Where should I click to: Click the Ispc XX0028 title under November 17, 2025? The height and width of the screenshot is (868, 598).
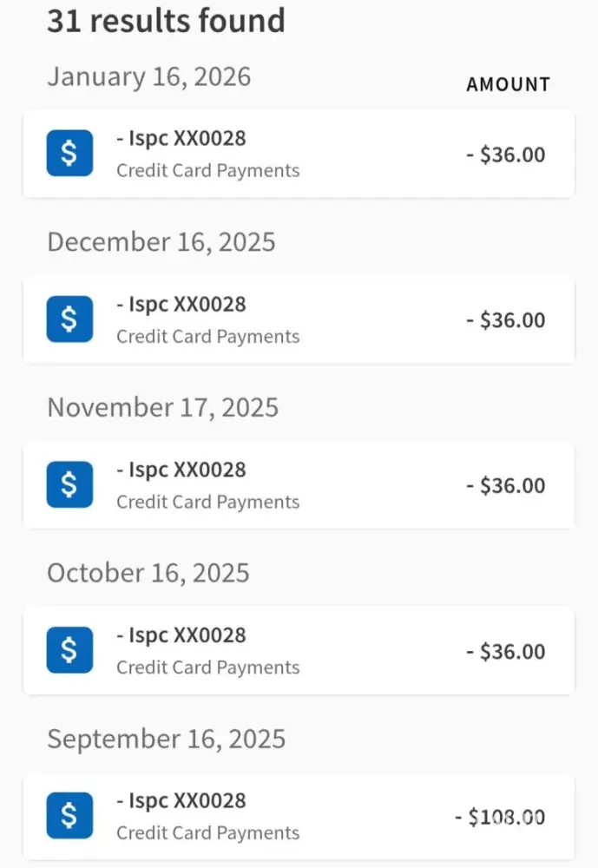[181, 470]
